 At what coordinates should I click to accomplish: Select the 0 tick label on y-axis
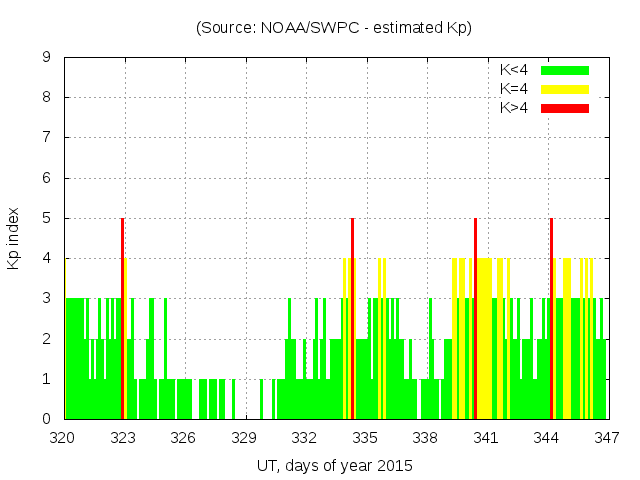[x=46, y=419]
